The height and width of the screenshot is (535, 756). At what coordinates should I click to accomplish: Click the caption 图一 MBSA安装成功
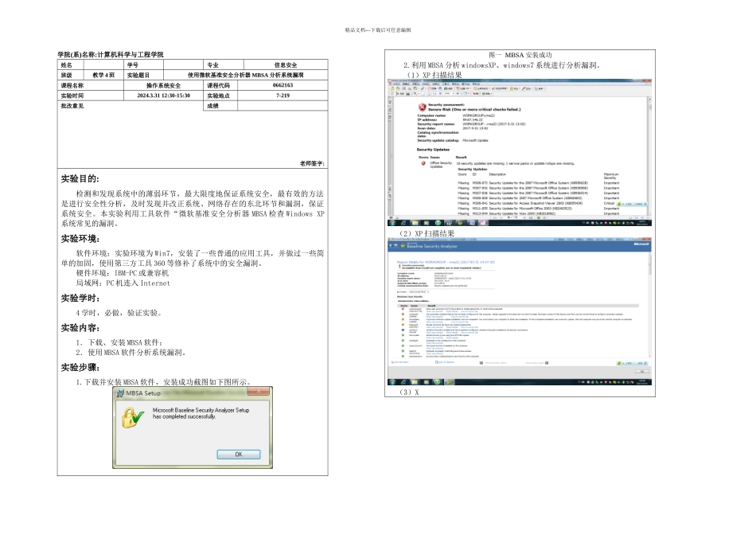click(x=520, y=55)
